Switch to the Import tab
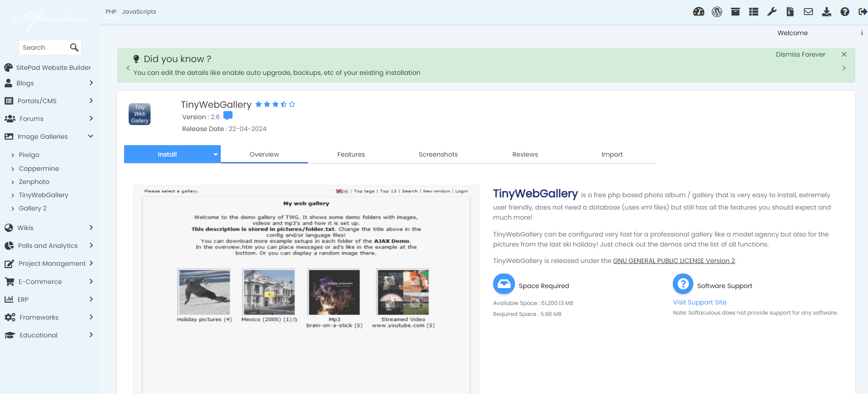 (612, 154)
